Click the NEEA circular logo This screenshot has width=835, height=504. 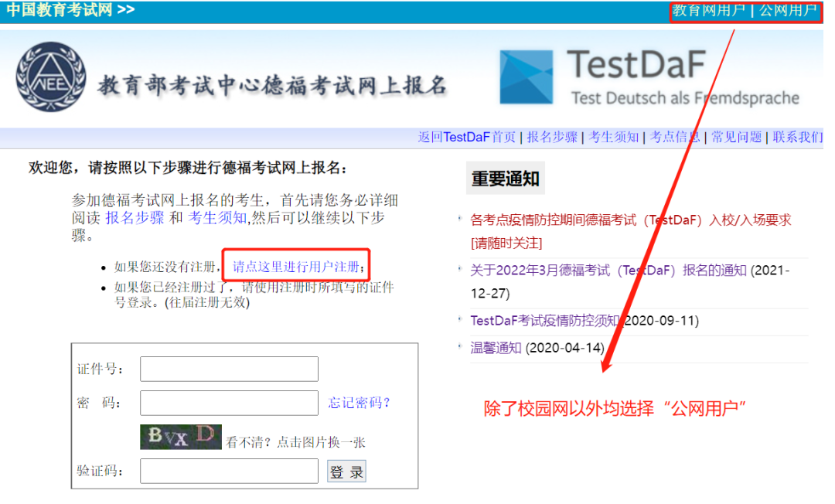(x=50, y=77)
